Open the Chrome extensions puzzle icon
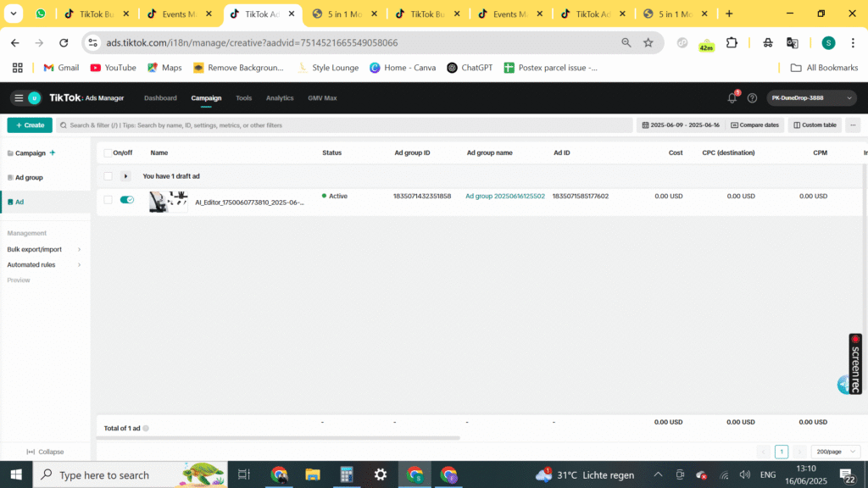 pos(732,42)
